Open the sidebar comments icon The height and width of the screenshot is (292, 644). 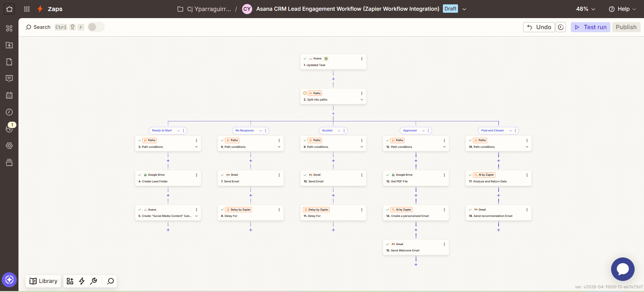click(9, 79)
